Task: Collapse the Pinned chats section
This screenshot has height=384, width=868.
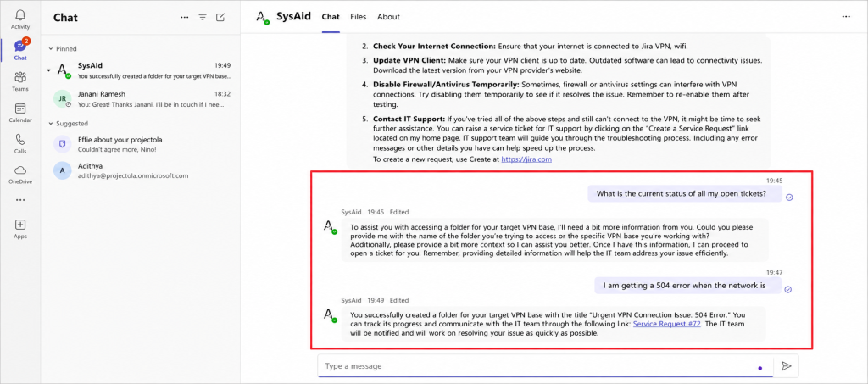Action: tap(51, 48)
